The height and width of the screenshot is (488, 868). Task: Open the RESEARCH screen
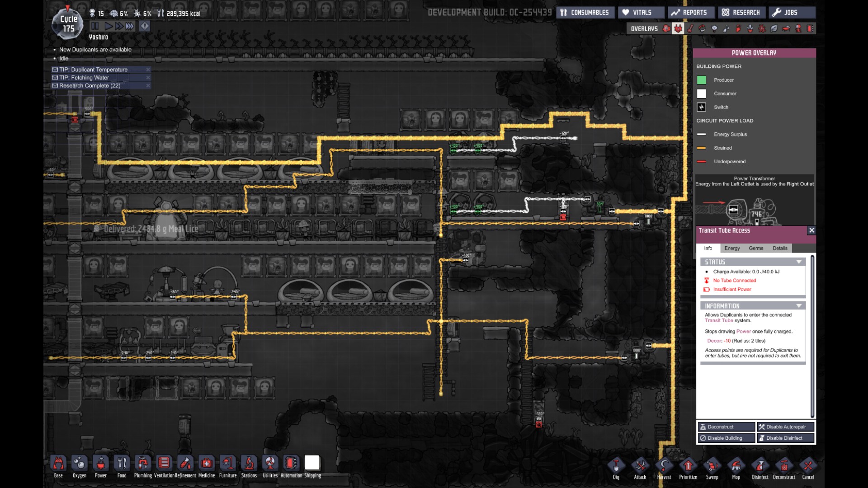[741, 12]
